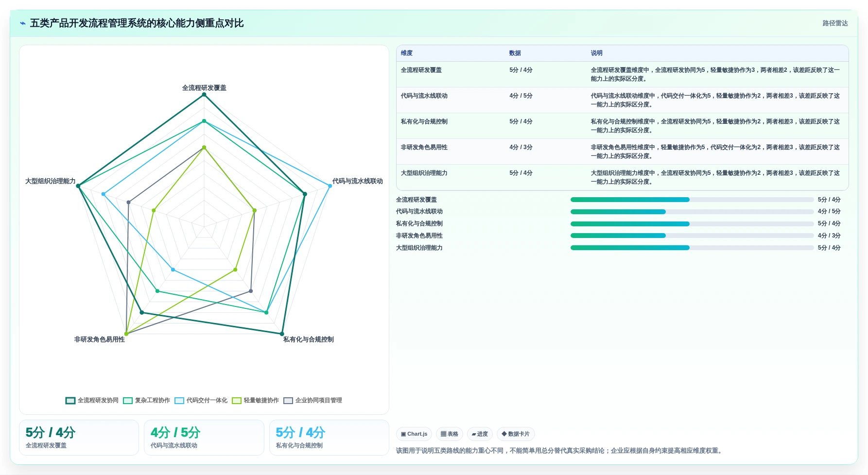Click the lightning icon beside the title
This screenshot has width=868, height=475.
23,23
